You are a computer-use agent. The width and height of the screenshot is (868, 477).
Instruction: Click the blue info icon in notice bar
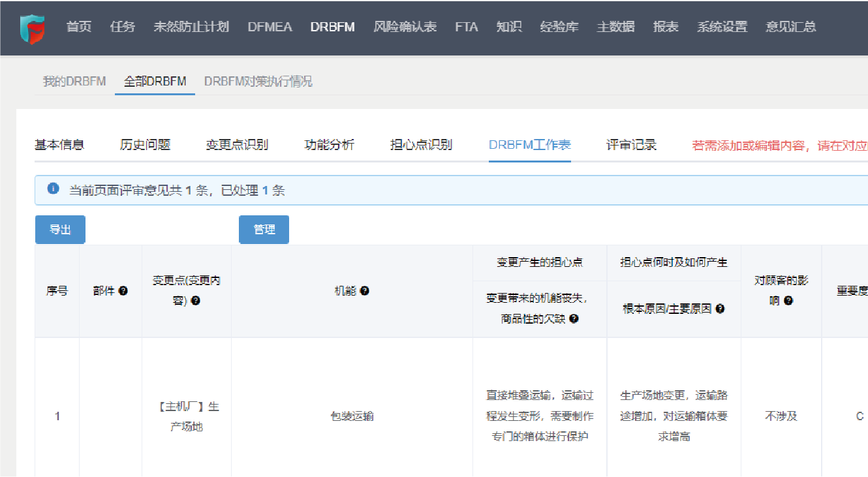pyautogui.click(x=54, y=189)
